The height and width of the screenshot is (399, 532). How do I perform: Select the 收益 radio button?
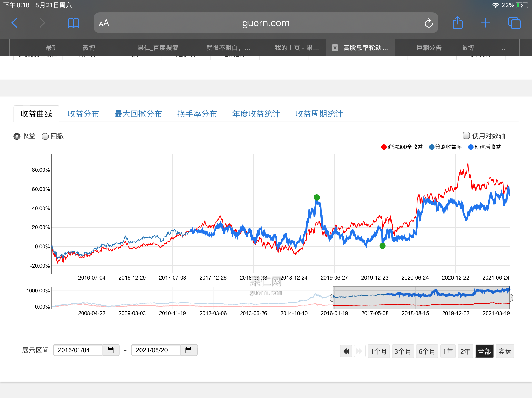point(17,136)
